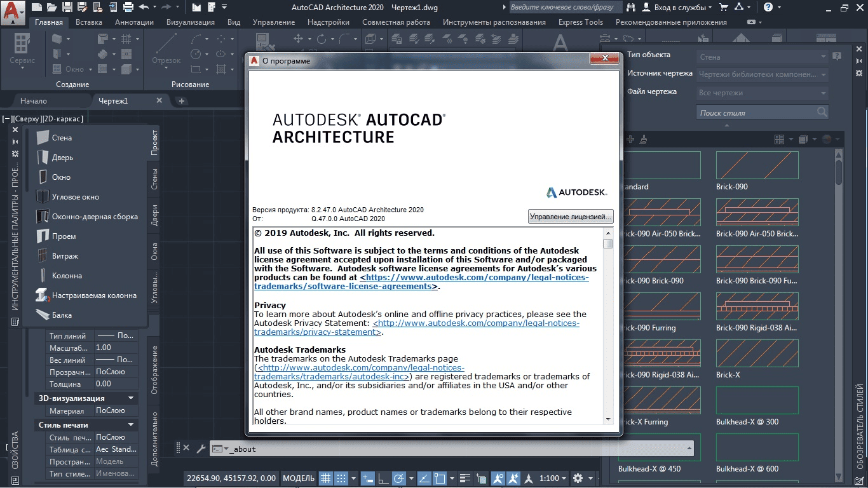Pick the Оконно-дверная сборка tool

pos(88,216)
